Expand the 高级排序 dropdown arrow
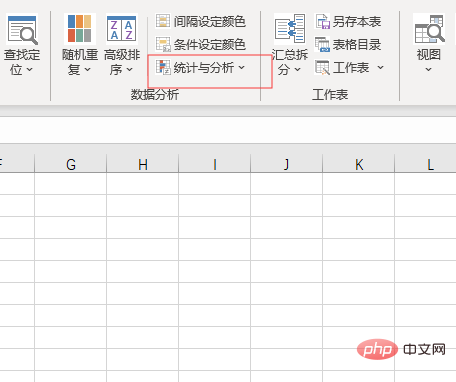The height and width of the screenshot is (382, 456). click(x=129, y=70)
